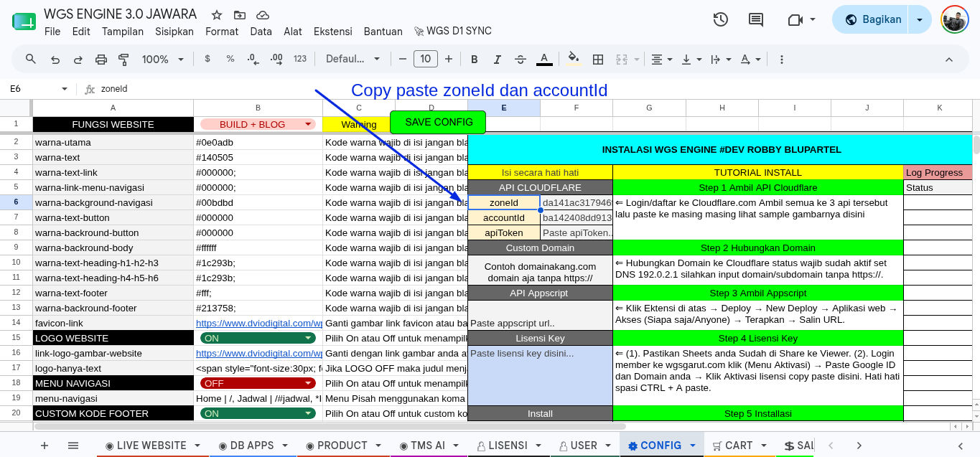Decrease font size with minus button
Screen dimensions: 980x457
pos(403,59)
